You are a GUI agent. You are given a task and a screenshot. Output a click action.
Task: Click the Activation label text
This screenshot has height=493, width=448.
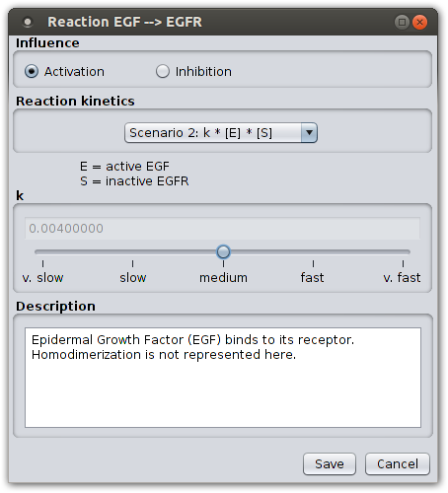tap(74, 72)
